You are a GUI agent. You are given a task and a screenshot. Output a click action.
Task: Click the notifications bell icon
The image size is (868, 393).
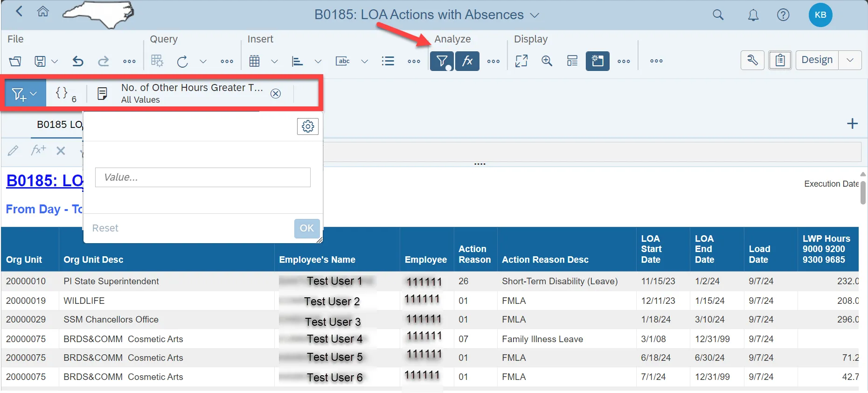[753, 15]
